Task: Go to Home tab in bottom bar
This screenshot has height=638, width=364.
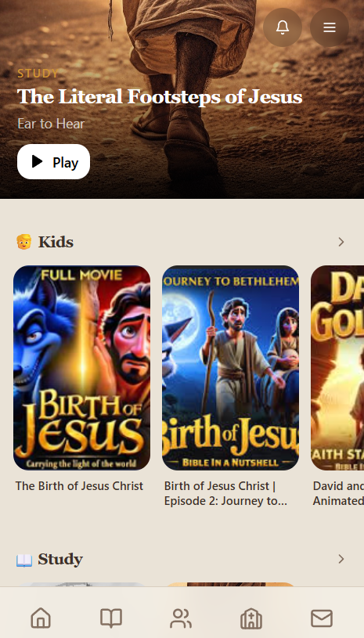Action: (x=41, y=618)
